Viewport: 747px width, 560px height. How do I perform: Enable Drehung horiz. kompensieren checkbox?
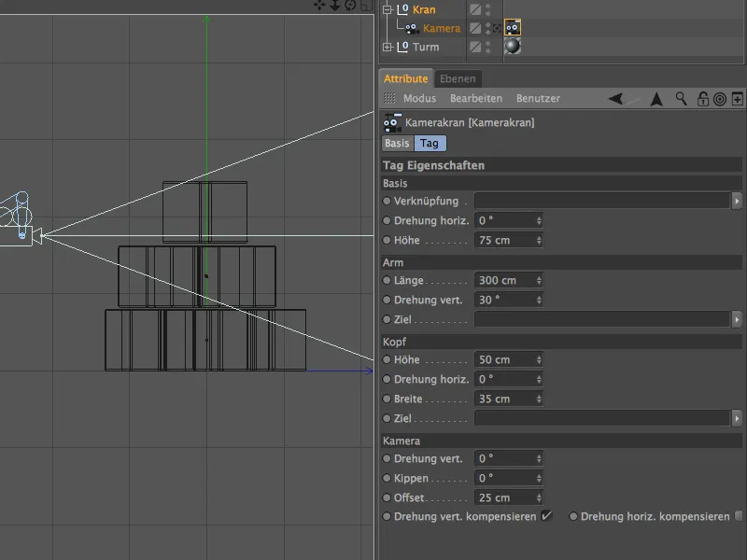739,516
